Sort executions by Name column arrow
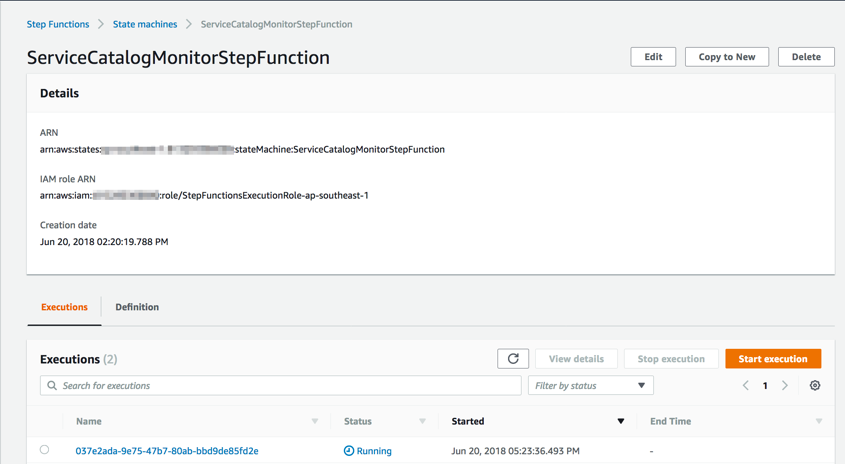This screenshot has height=464, width=845. coord(315,421)
